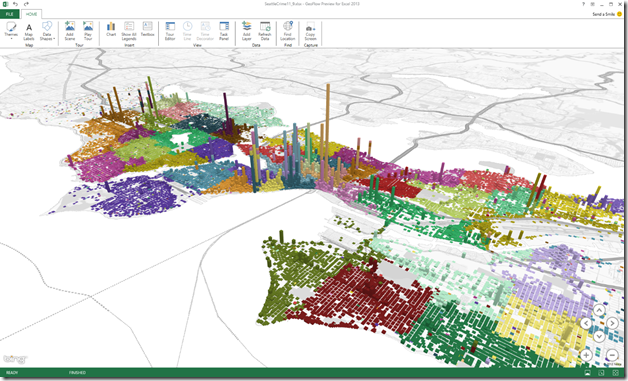Open Help with the question mark icon
The width and height of the screenshot is (628, 381).
[x=583, y=4]
